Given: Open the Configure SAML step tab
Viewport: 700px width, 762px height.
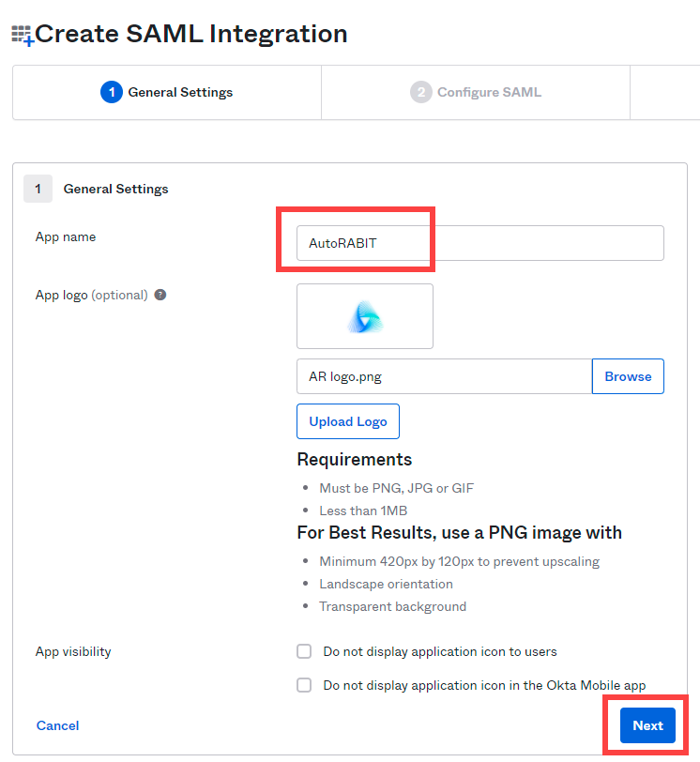Looking at the screenshot, I should click(476, 92).
